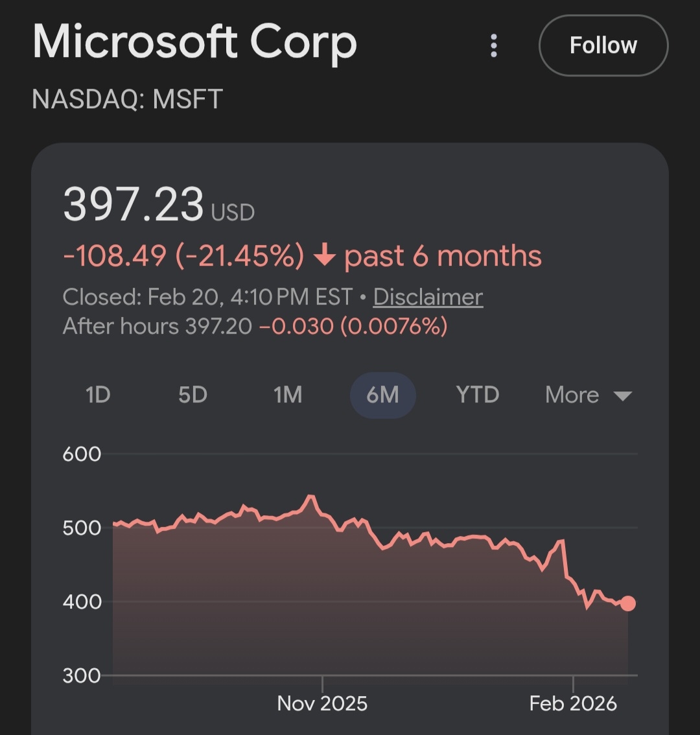
Task: Click the NASDAQ: MSFT ticker text
Action: point(127,99)
